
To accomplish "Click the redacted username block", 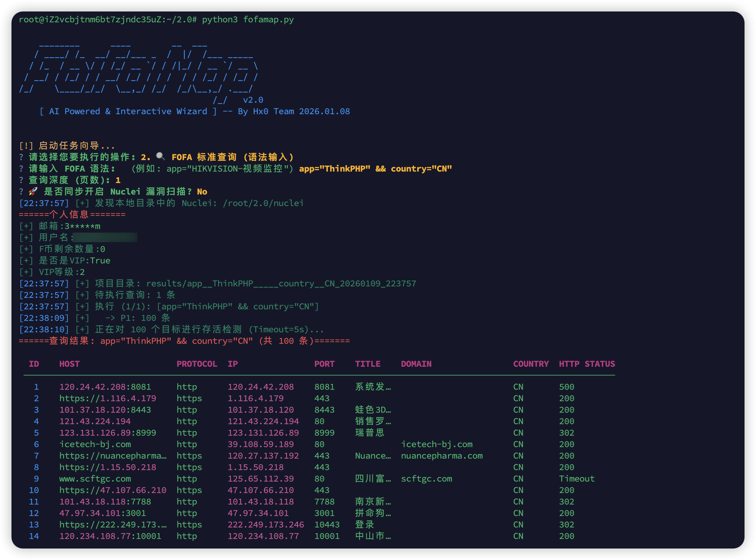I will (105, 237).
